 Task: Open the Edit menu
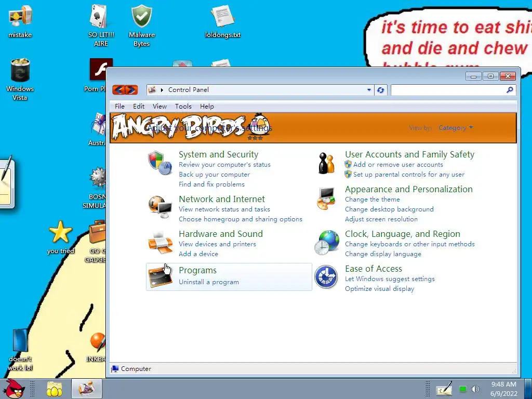[x=138, y=107]
